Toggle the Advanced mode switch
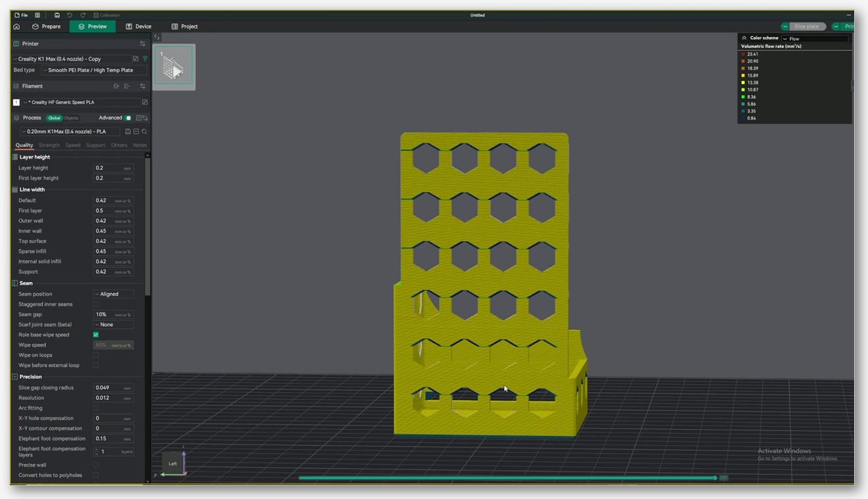Viewport: 868px width, 499px height. pos(128,117)
